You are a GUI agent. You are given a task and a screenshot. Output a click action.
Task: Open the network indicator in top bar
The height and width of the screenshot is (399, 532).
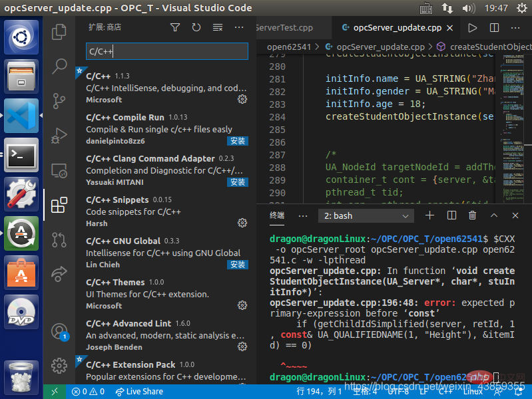coord(447,8)
